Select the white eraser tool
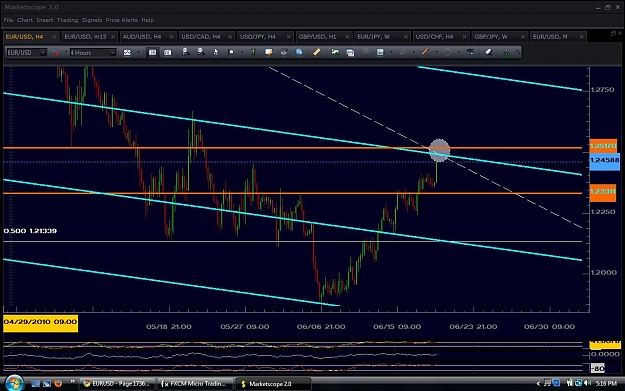The height and width of the screenshot is (391, 625). coord(489,52)
